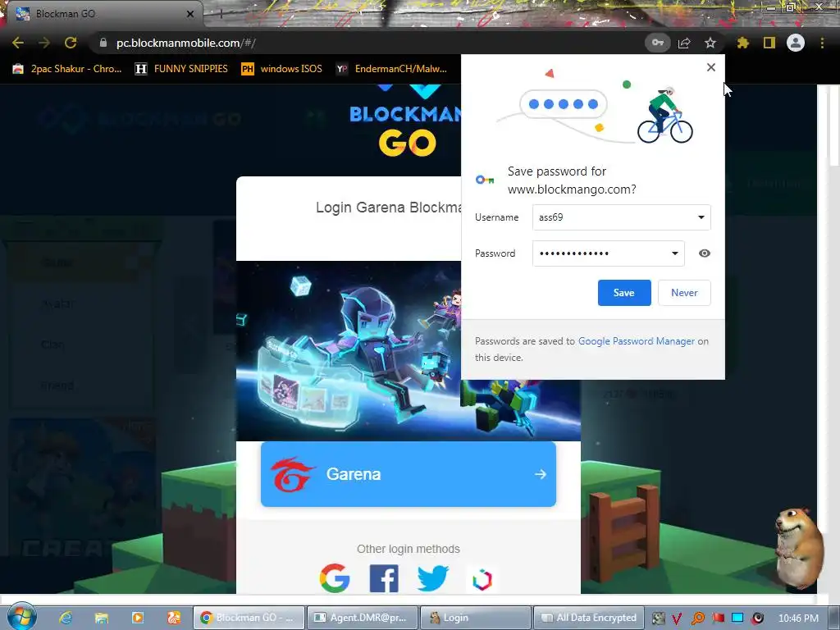
Task: Open the password key icon in address bar
Action: (x=657, y=43)
